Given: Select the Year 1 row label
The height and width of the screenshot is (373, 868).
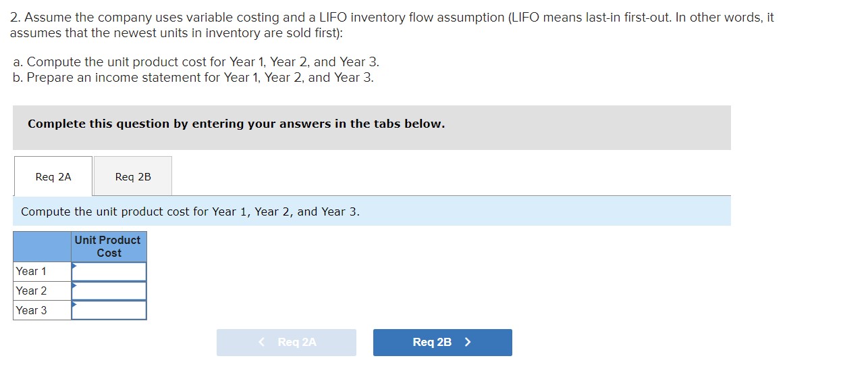Looking at the screenshot, I should point(32,272).
